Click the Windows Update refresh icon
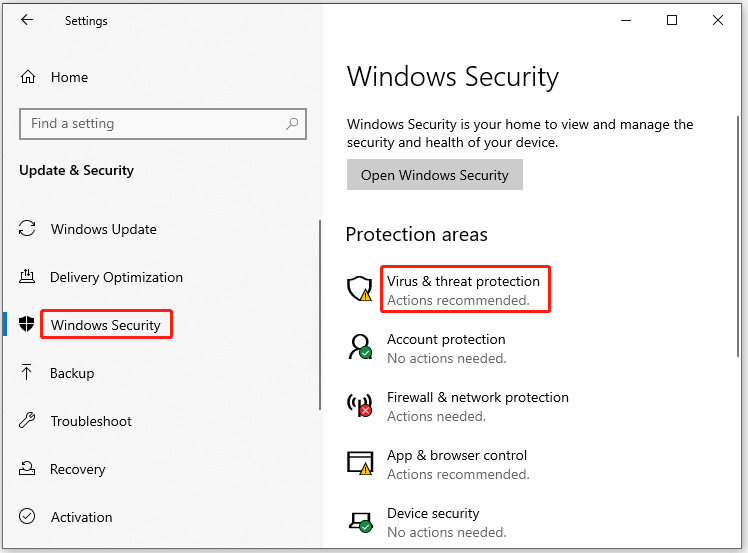This screenshot has width=748, height=553. tap(27, 229)
